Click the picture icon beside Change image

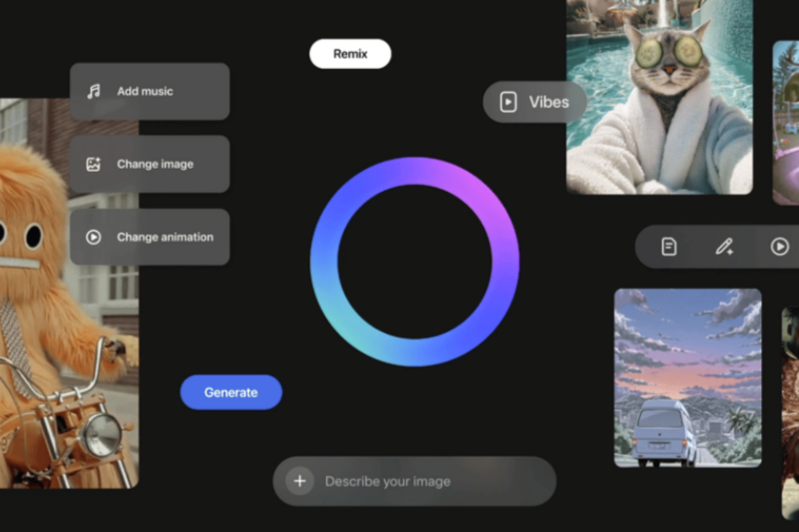point(93,164)
